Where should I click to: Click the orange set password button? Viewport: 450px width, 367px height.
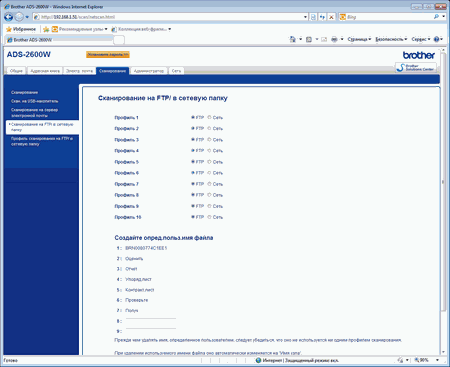click(108, 55)
